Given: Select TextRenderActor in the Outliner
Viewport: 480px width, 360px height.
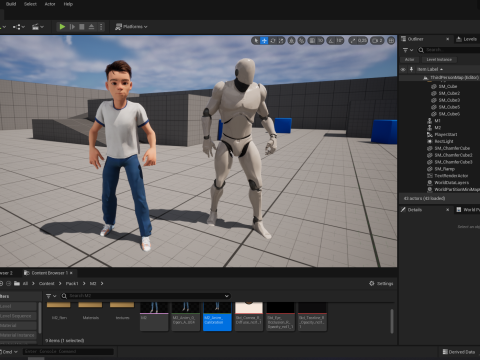Looking at the screenshot, I should (x=451, y=176).
